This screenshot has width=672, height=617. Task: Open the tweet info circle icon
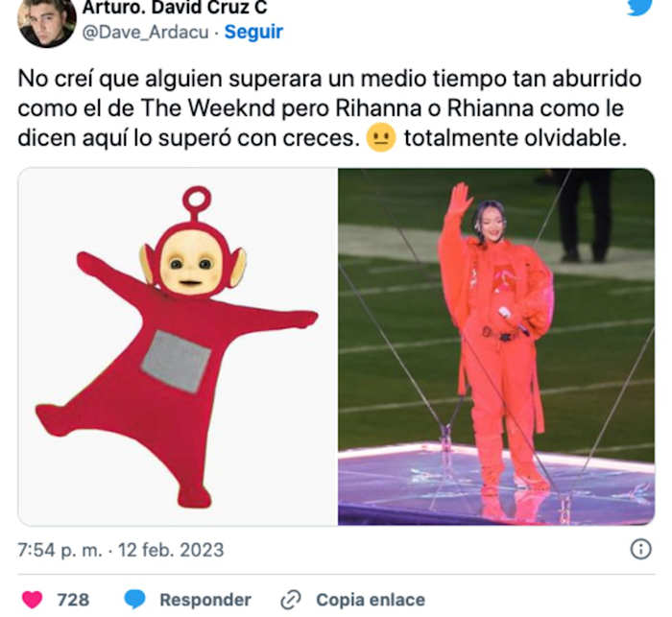[x=640, y=549]
